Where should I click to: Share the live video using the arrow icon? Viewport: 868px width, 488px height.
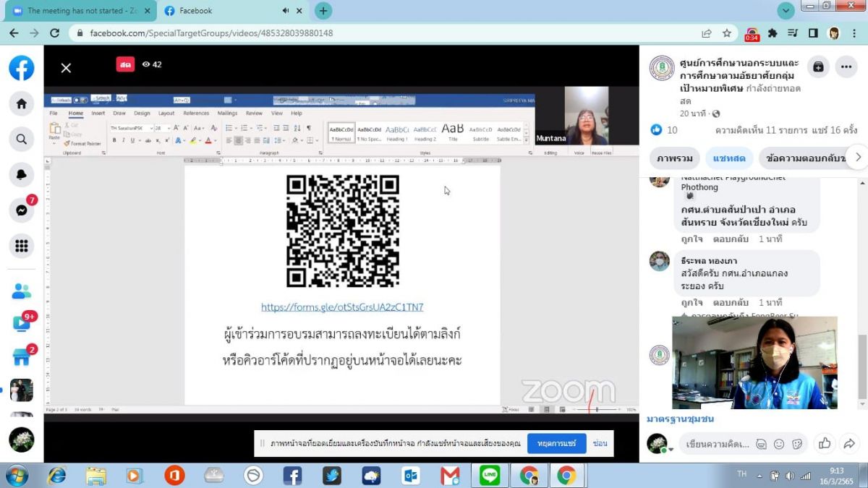click(849, 443)
